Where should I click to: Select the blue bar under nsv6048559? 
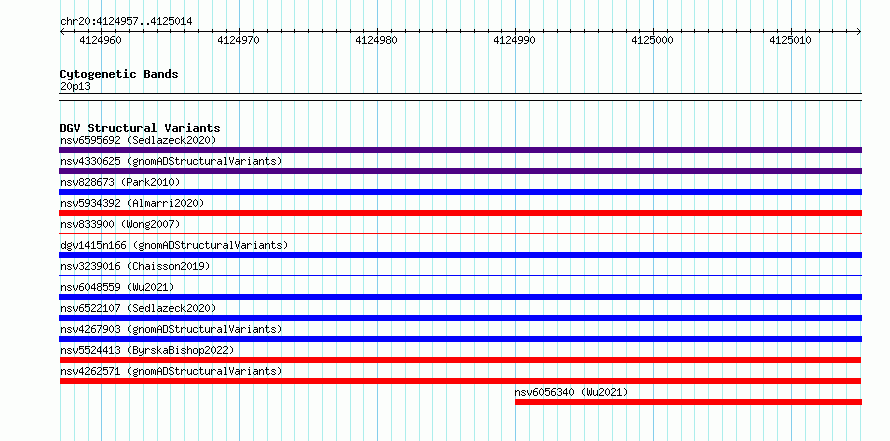coord(460,297)
